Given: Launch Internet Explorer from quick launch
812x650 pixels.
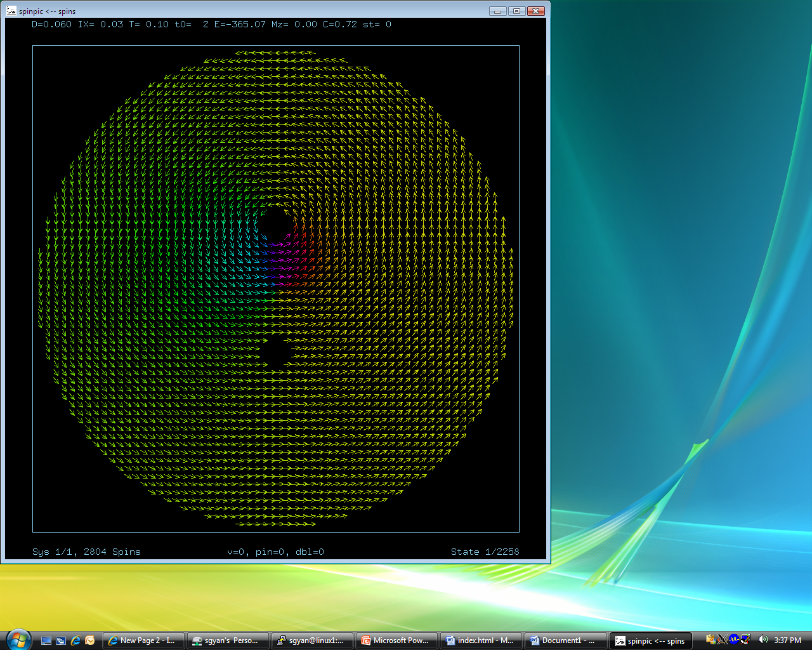Looking at the screenshot, I should click(75, 640).
